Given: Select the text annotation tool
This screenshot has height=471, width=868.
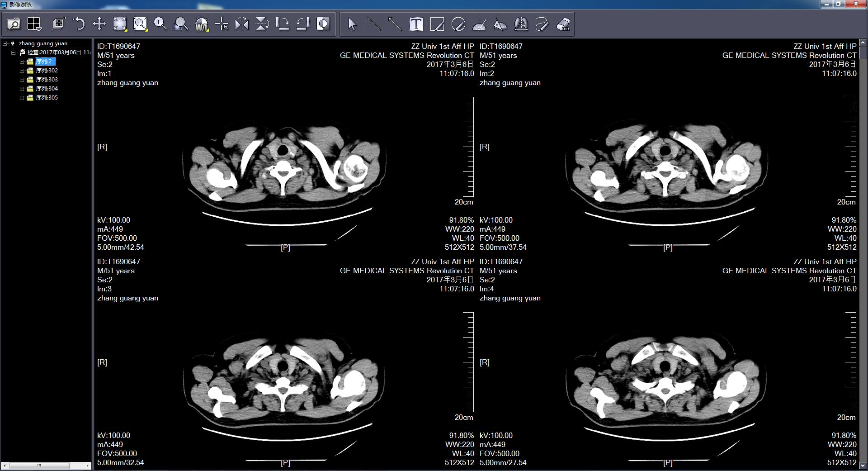Looking at the screenshot, I should (416, 24).
